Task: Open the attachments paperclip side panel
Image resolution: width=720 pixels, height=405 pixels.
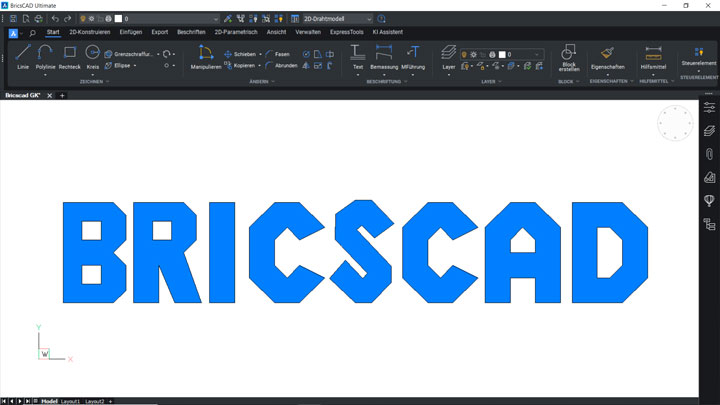Action: (709, 154)
